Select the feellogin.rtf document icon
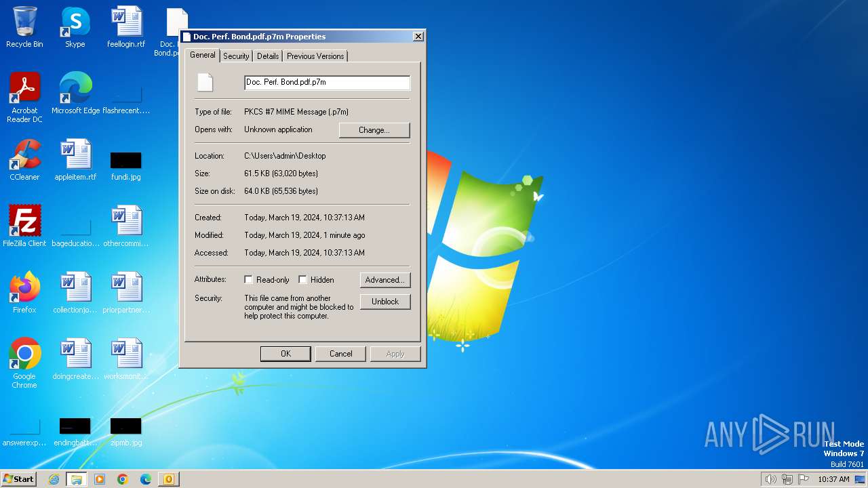This screenshot has width=868, height=488. pyautogui.click(x=126, y=27)
